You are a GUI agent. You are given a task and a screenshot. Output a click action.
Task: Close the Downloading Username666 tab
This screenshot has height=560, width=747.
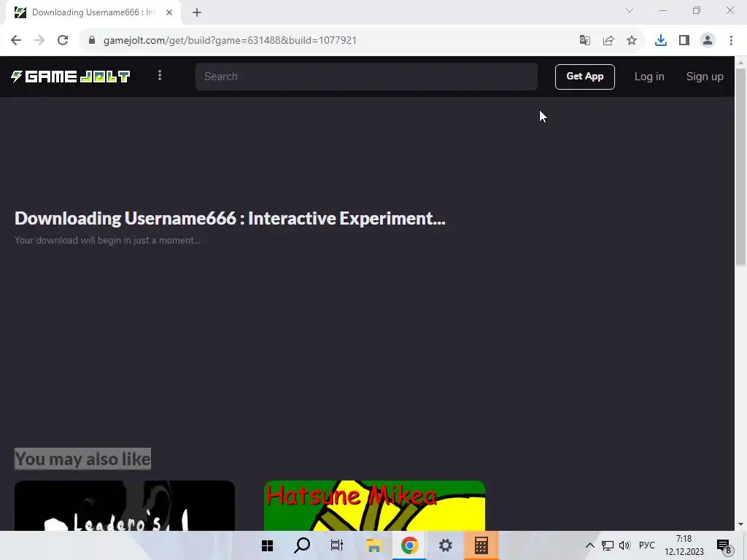tap(169, 12)
